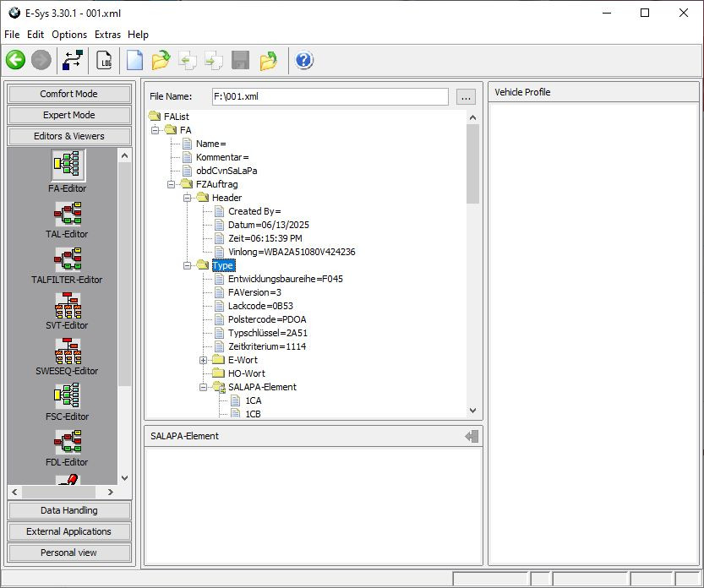Open the Options menu
Viewport: 704px width, 588px height.
point(69,35)
